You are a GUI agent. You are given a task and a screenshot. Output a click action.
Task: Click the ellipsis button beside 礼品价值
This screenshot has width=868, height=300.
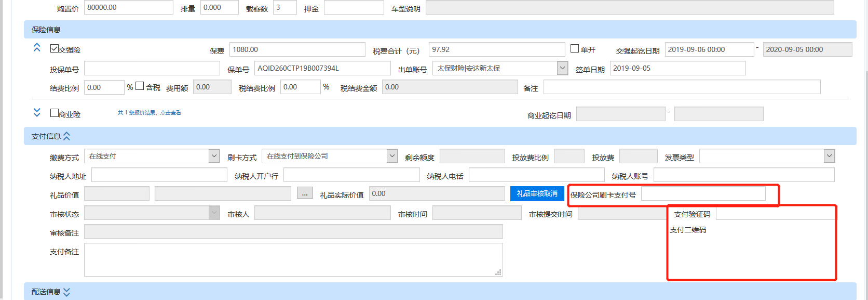click(305, 193)
